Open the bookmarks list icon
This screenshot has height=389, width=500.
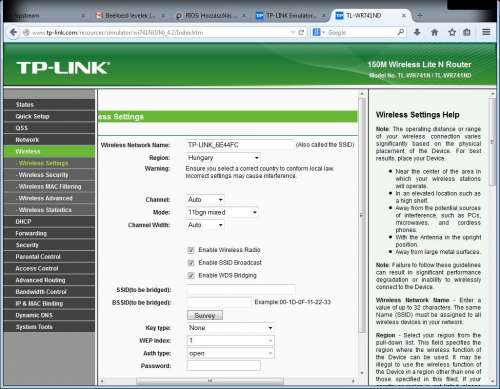(x=467, y=32)
